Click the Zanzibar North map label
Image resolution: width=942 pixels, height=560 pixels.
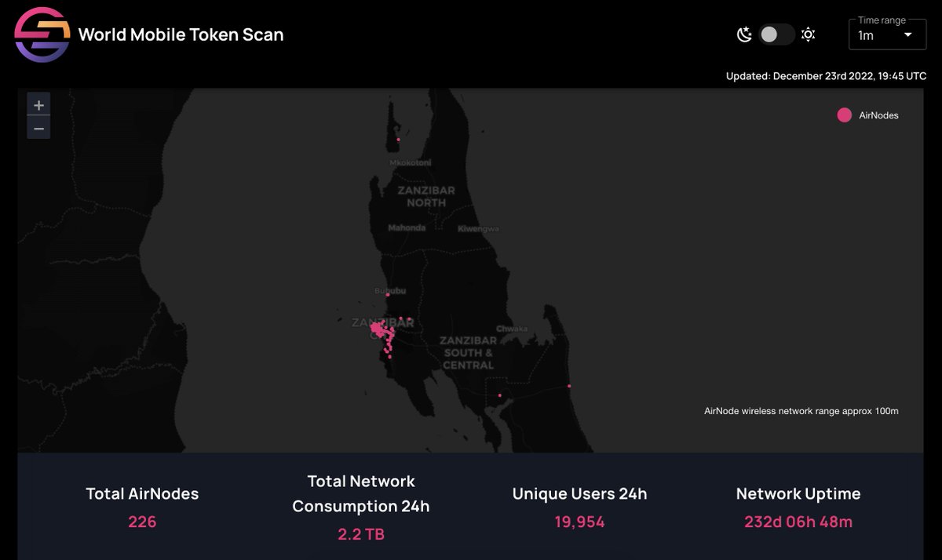click(x=426, y=196)
